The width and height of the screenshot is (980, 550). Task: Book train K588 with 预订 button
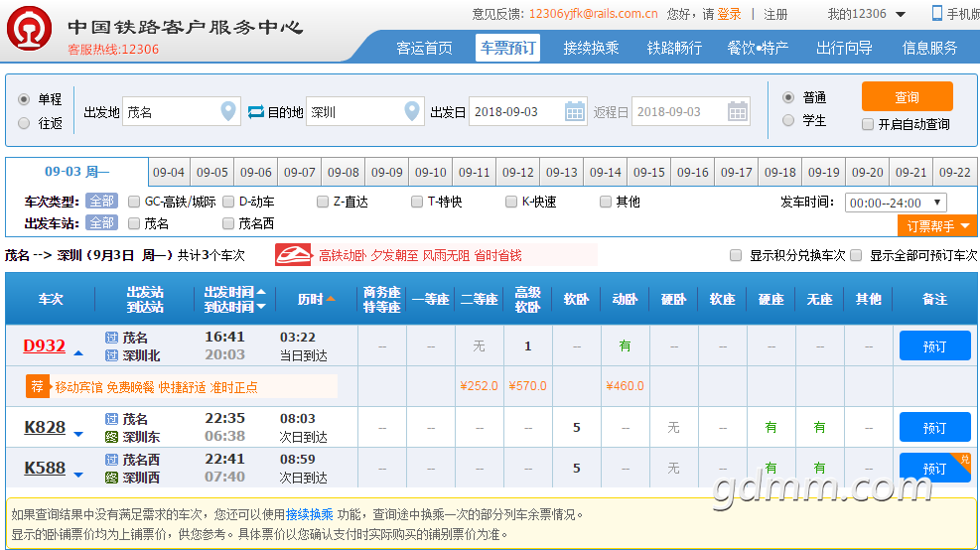click(935, 469)
